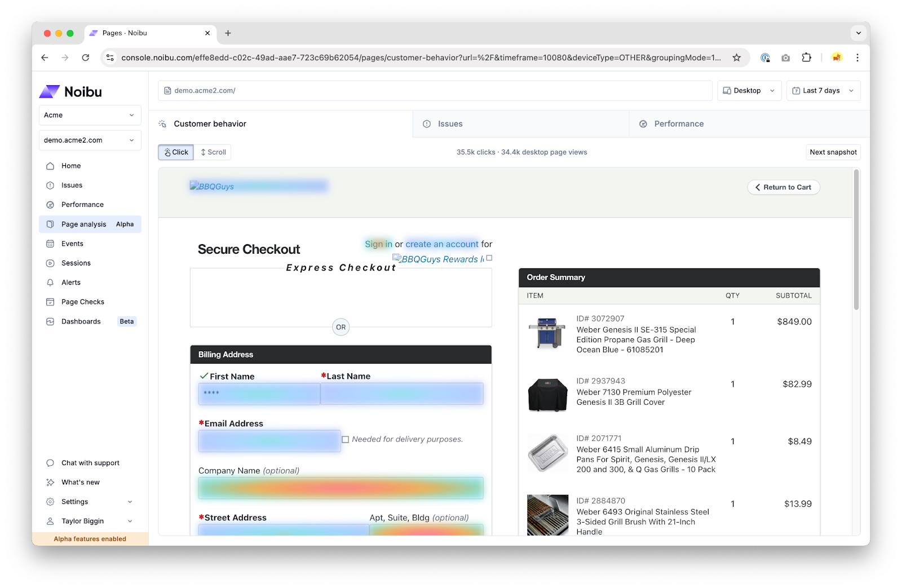Open the Desktop device type dropdown
Screen dimensions: 902x588
tap(749, 91)
